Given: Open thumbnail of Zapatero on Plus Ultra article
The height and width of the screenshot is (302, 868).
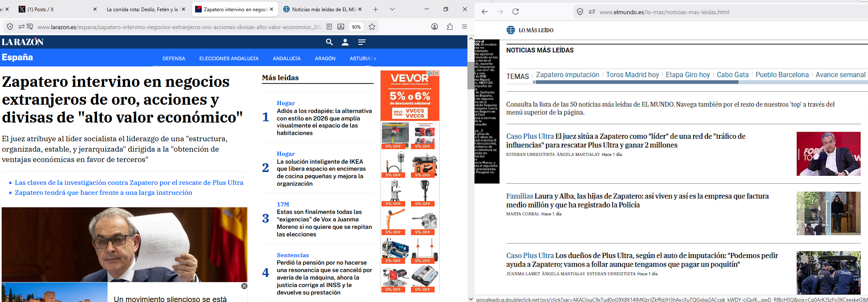Looking at the screenshot, I should (829, 154).
